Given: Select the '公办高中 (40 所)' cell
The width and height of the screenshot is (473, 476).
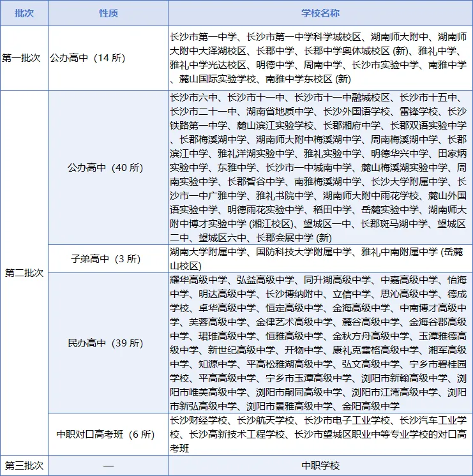Looking at the screenshot, I should pyautogui.click(x=108, y=168).
